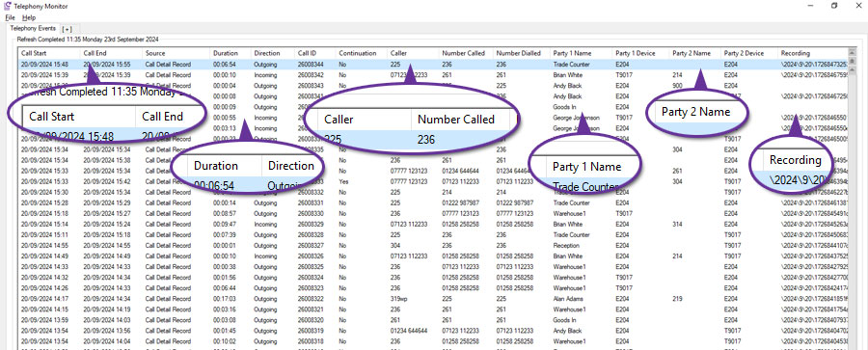The height and width of the screenshot is (350, 868).
Task: Click Call ID 26008330 cell
Action: tap(311, 213)
